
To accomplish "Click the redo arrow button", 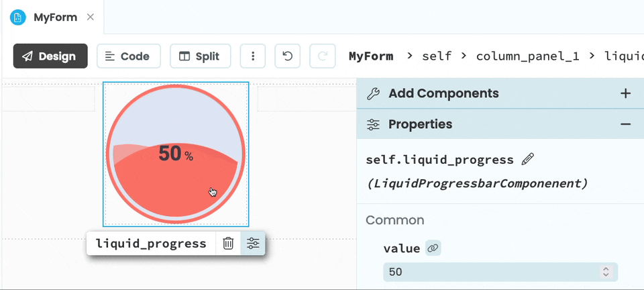I will point(322,56).
